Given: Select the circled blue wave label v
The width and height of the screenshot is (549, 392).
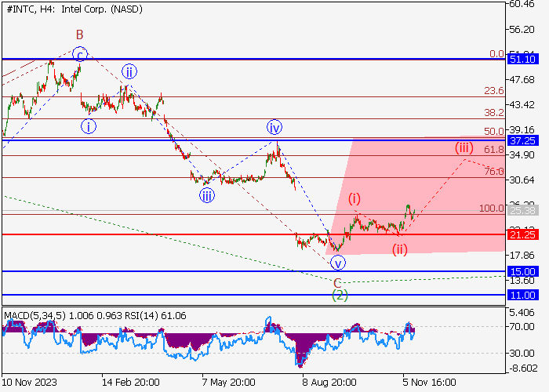Looking at the screenshot, I should click(x=338, y=263).
